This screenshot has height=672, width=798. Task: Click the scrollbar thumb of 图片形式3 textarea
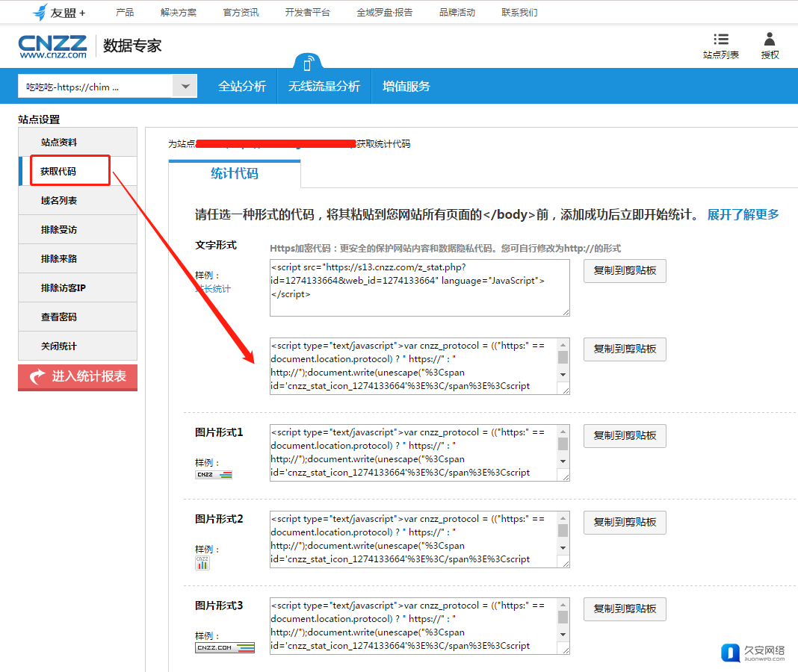point(563,617)
